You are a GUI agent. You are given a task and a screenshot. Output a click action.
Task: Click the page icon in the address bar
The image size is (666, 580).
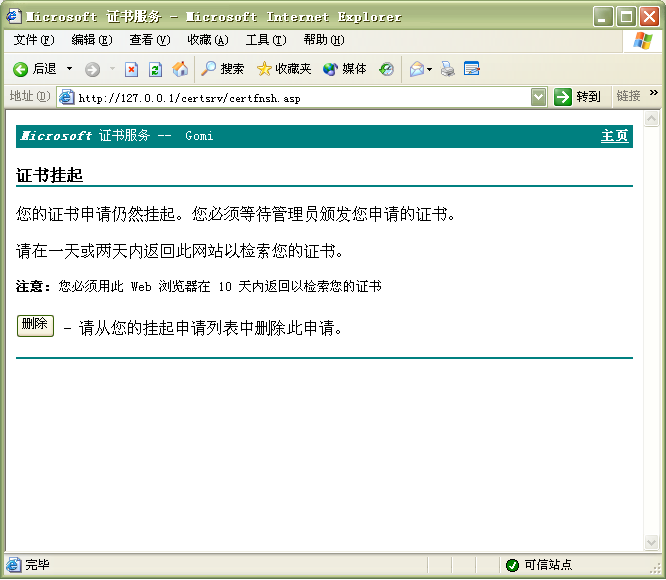[x=67, y=98]
